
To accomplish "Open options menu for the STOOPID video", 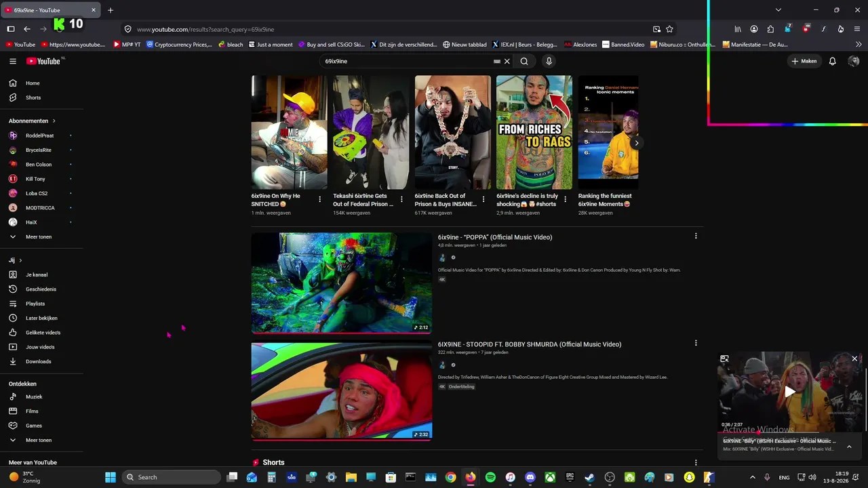I will (696, 343).
